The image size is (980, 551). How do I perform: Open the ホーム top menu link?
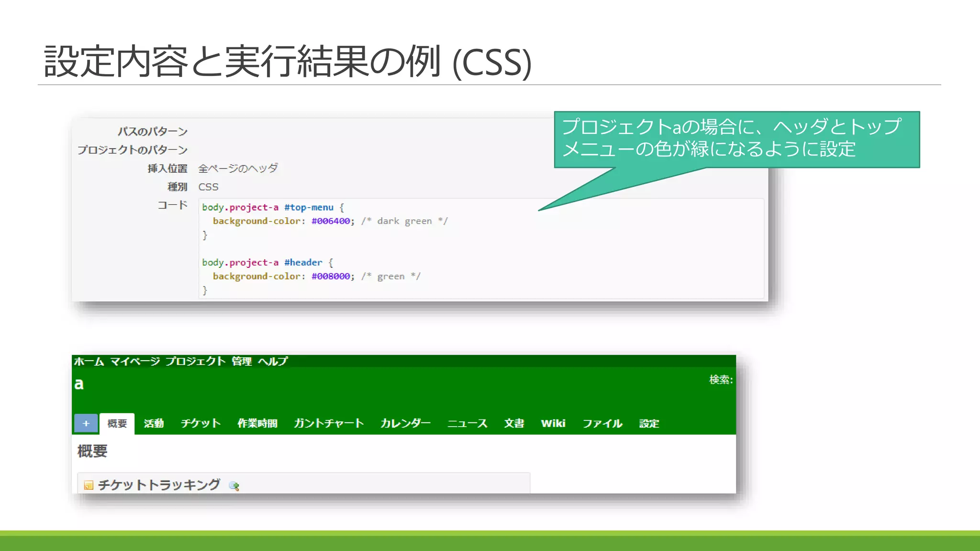89,362
